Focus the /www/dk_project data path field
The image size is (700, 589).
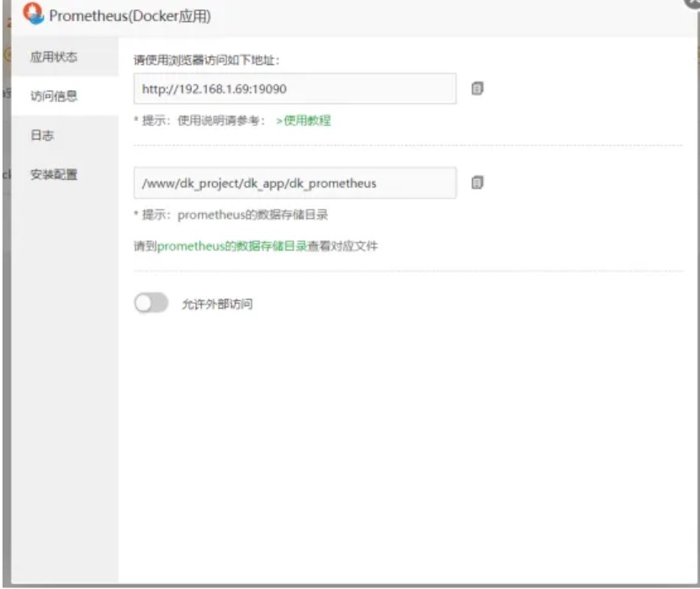pos(295,183)
